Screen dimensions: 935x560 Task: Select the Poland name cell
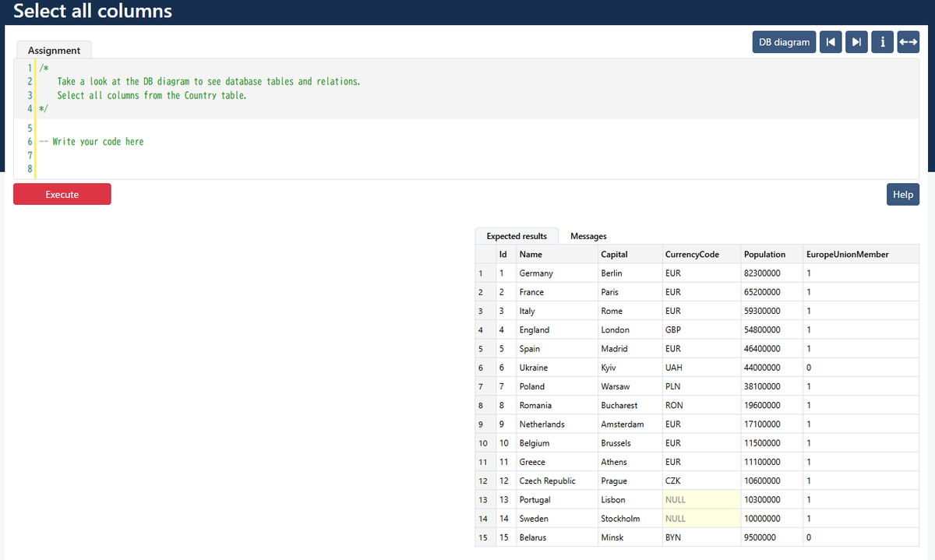coord(557,386)
